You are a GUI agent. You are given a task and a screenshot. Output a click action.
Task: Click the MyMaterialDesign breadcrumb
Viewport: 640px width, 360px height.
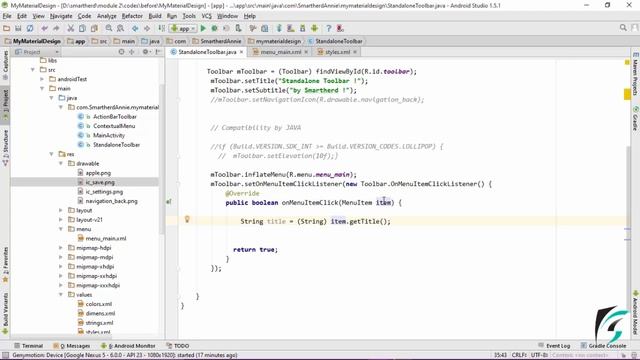[x=33, y=41]
